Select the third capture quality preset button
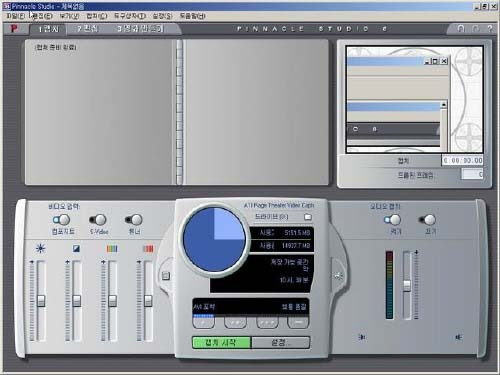Image resolution: width=500 pixels, height=375 pixels. [267, 322]
